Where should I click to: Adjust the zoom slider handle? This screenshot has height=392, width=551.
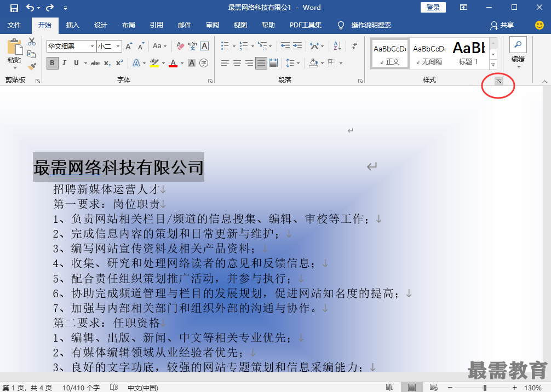coord(485,388)
